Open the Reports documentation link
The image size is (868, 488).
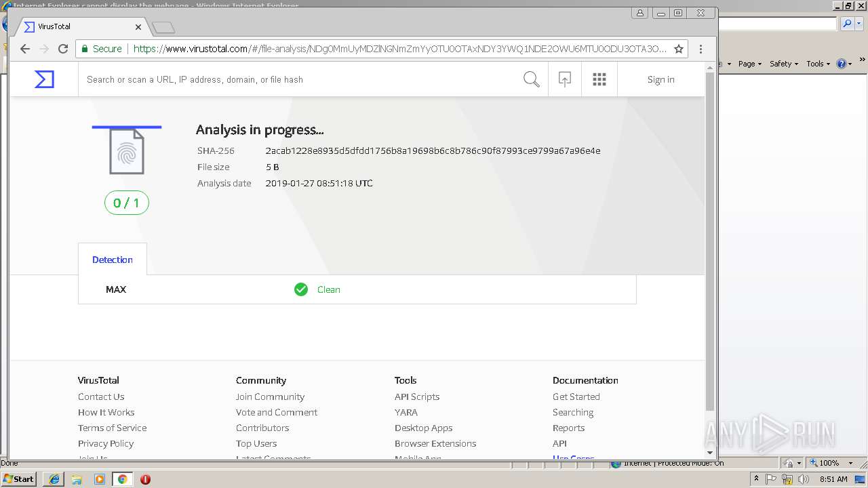pyautogui.click(x=568, y=428)
